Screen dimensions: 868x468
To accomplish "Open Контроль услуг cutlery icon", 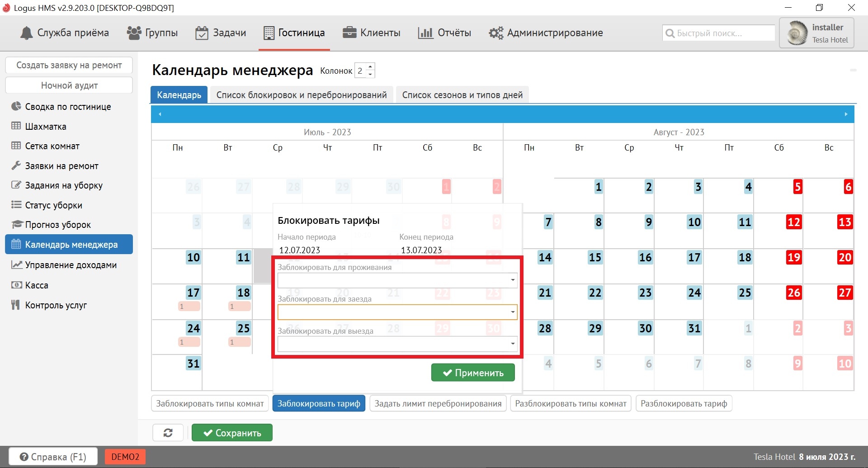I will click(x=16, y=305).
